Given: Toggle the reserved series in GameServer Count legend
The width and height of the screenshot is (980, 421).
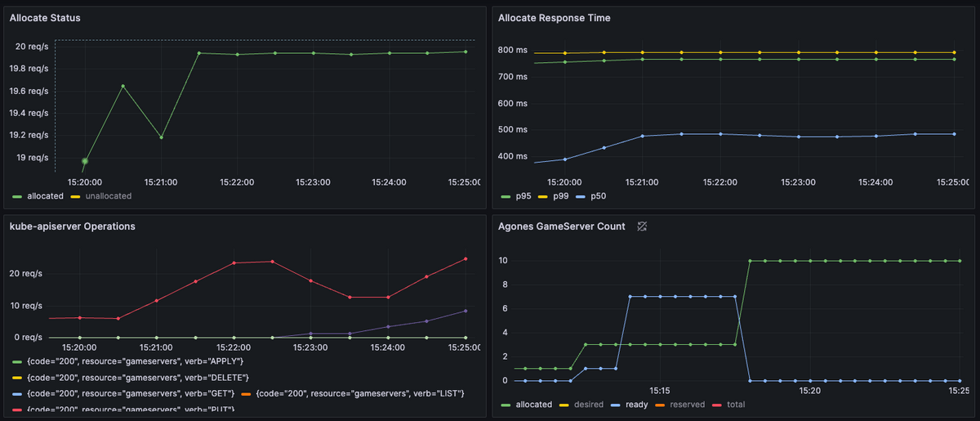Looking at the screenshot, I should coord(688,404).
